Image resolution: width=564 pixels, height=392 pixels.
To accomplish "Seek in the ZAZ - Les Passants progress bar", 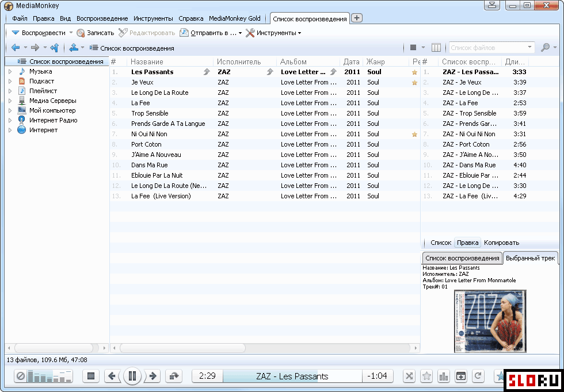I will click(x=292, y=376).
